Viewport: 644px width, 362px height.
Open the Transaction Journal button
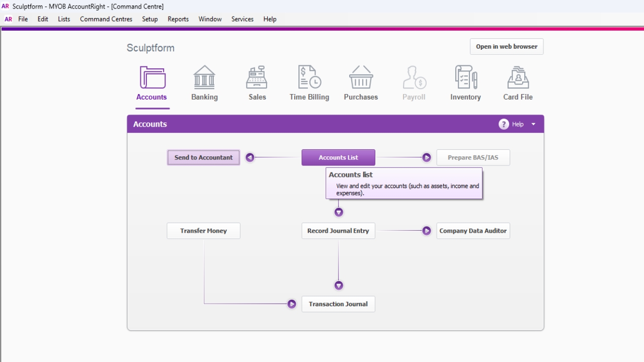[x=339, y=304]
